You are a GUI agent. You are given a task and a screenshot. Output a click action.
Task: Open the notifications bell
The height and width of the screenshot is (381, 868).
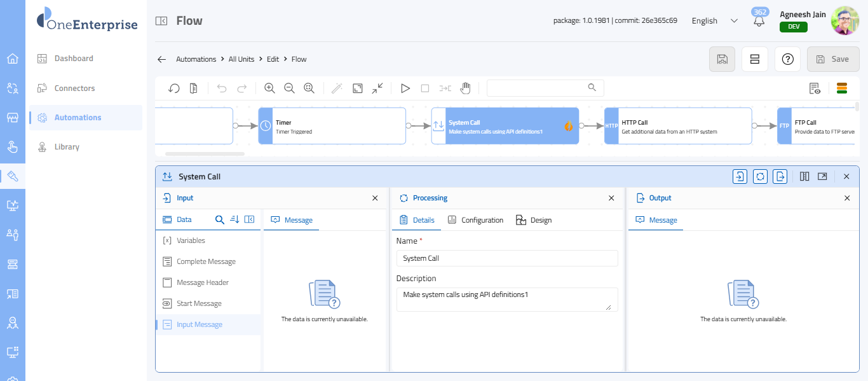[x=759, y=21]
